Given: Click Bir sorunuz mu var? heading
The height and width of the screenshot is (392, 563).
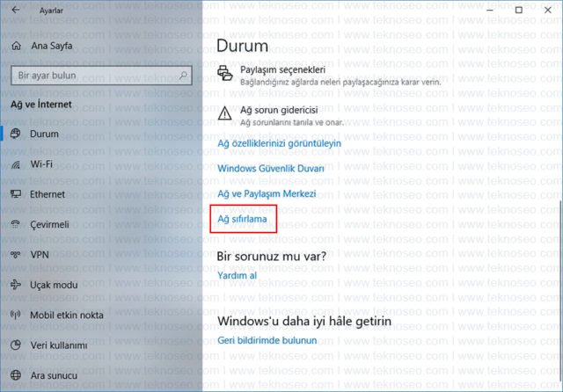Looking at the screenshot, I should click(x=272, y=257).
